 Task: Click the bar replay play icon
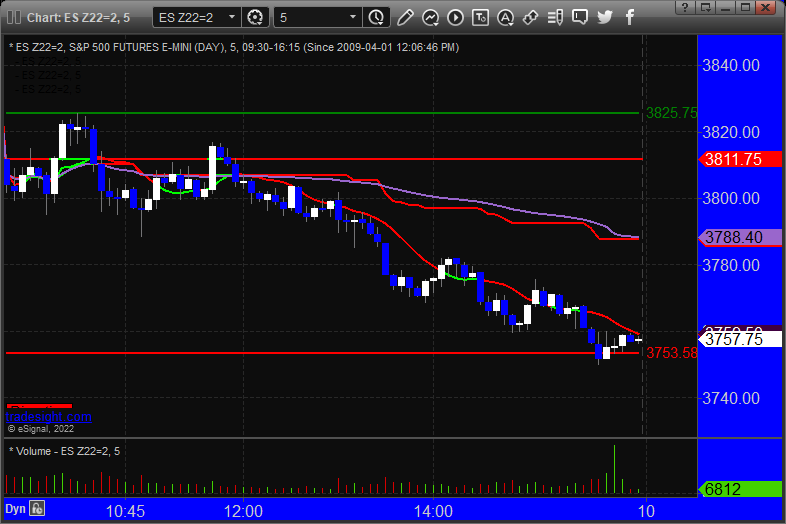point(455,18)
